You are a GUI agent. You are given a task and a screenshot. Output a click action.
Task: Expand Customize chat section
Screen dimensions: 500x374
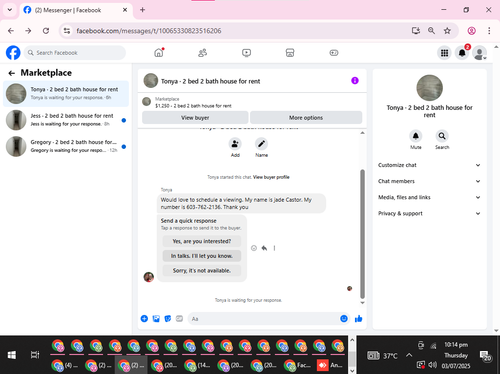(x=429, y=165)
